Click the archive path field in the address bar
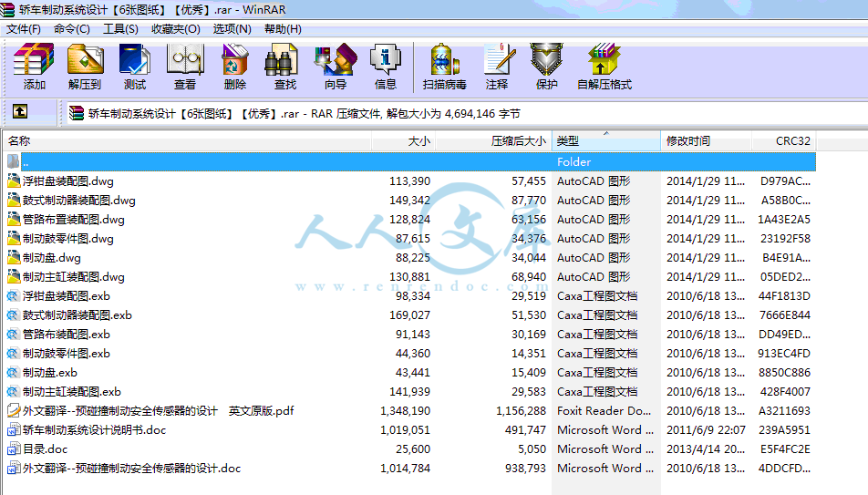The height and width of the screenshot is (495, 868). point(465,114)
